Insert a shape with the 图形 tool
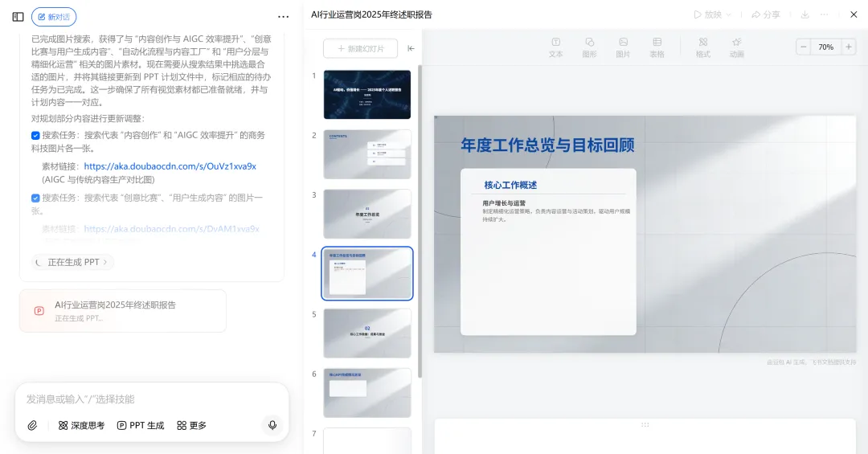The height and width of the screenshot is (454, 868). (x=590, y=47)
